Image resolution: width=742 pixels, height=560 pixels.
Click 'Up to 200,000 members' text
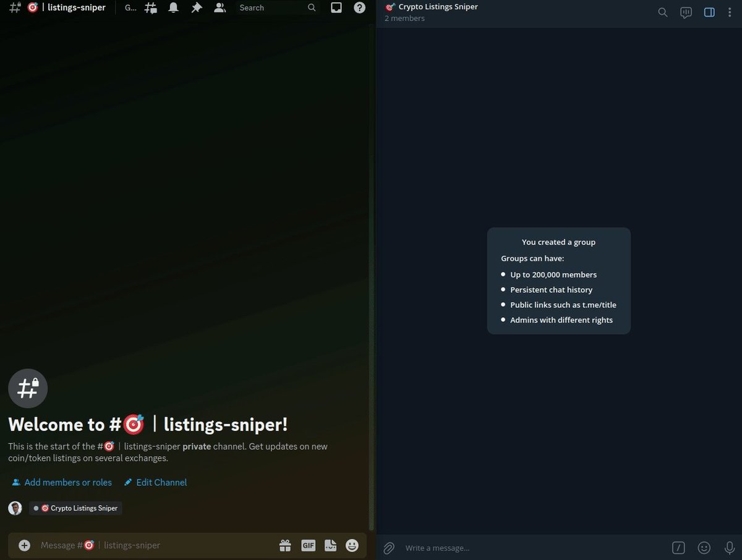point(553,274)
